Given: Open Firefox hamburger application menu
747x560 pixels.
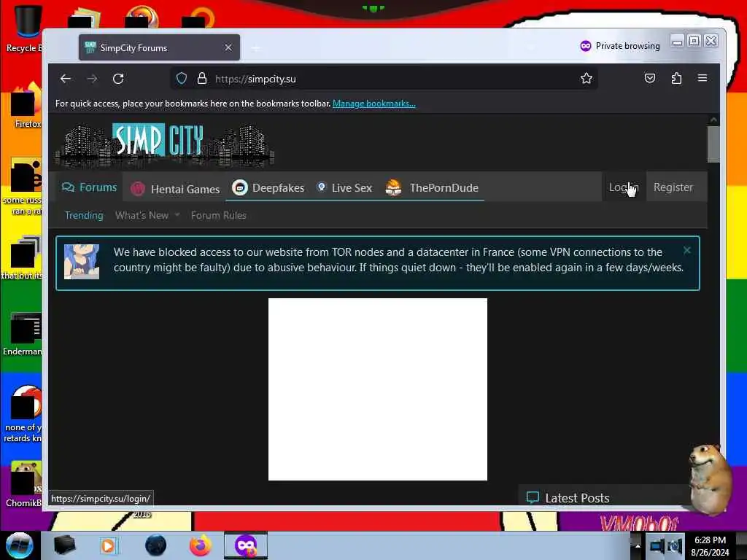Looking at the screenshot, I should point(703,78).
